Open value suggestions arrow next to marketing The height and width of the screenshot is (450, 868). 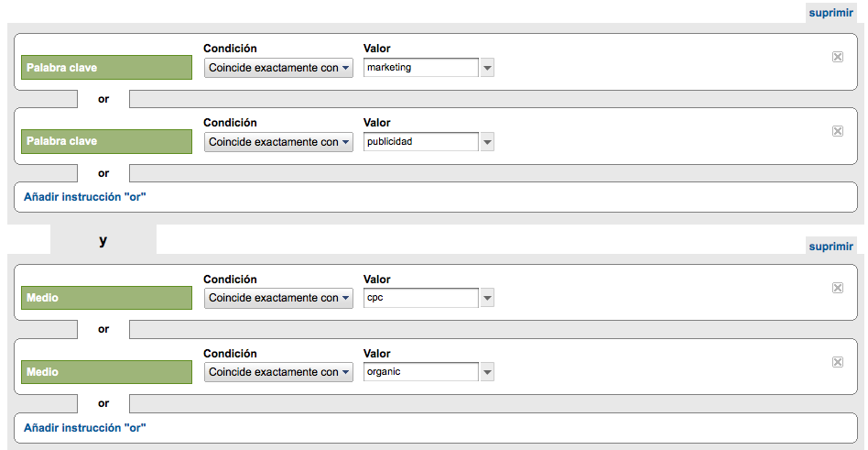[x=487, y=68]
